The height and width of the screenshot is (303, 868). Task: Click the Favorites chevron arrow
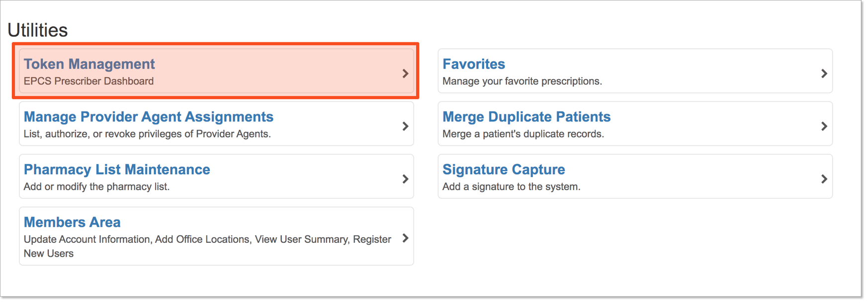click(x=824, y=73)
